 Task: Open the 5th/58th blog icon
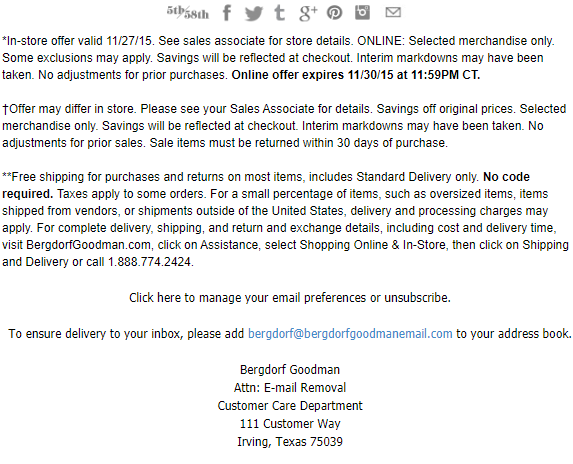point(188,12)
